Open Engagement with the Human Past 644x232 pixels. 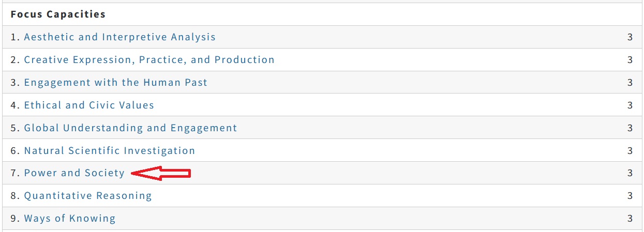115,83
